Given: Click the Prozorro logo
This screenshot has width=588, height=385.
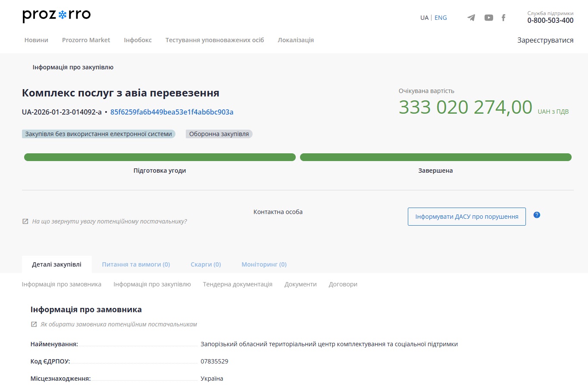Looking at the screenshot, I should coord(56,16).
